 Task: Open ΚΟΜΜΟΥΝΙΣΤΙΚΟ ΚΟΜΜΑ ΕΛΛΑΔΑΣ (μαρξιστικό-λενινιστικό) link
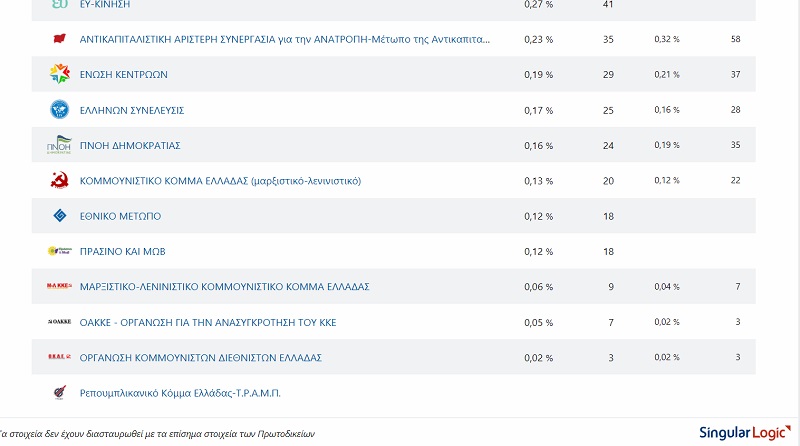click(x=220, y=181)
